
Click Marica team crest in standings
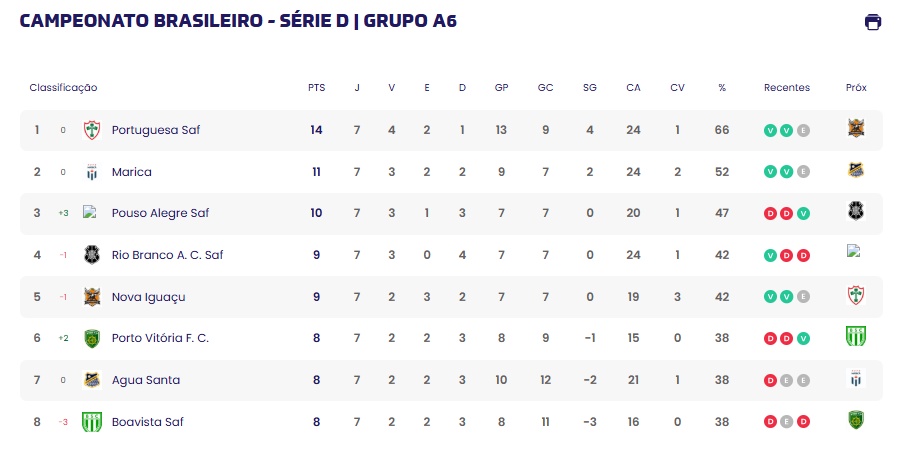pyautogui.click(x=92, y=172)
